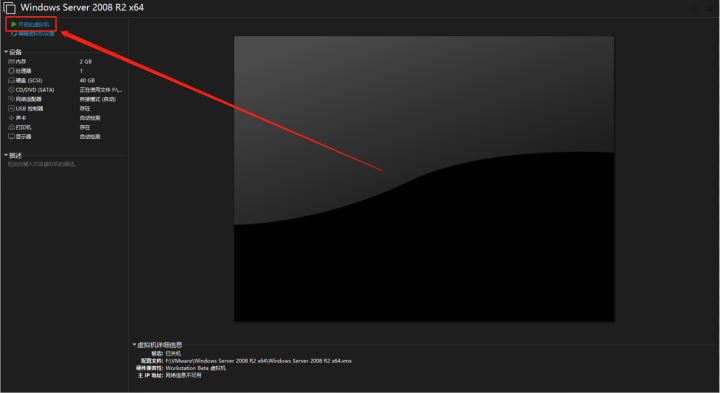
Task: Click the VM tab icon beside the title
Action: (x=9, y=8)
